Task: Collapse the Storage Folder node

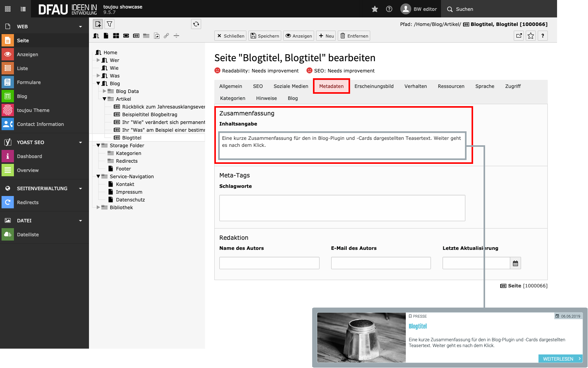Action: pos(98,146)
